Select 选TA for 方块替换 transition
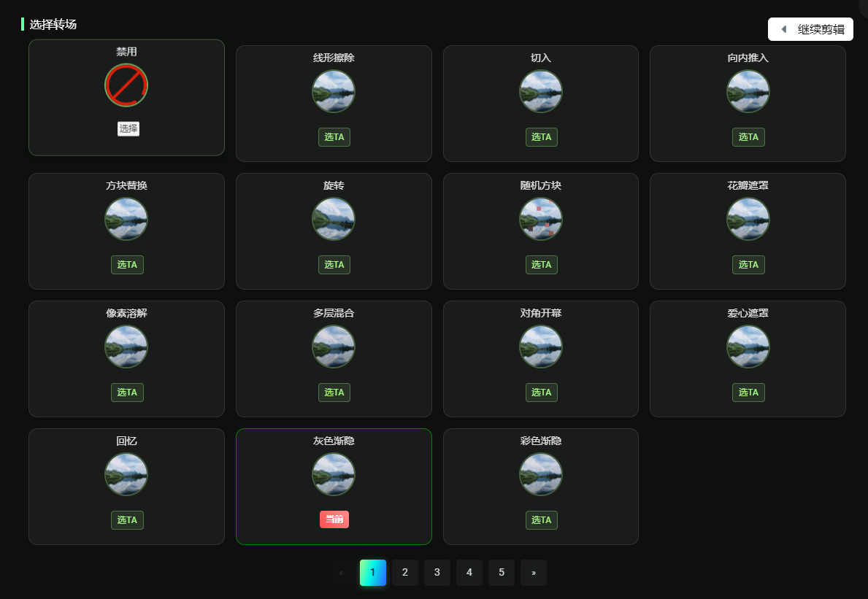Image resolution: width=868 pixels, height=599 pixels. click(127, 265)
